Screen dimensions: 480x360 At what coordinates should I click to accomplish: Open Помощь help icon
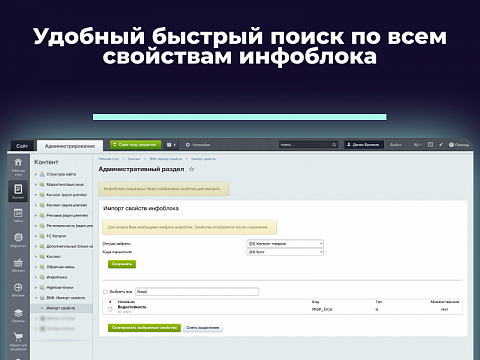[451, 145]
